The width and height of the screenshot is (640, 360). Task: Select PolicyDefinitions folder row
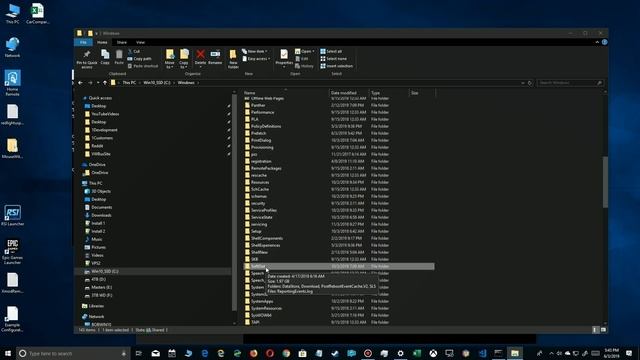[339, 126]
